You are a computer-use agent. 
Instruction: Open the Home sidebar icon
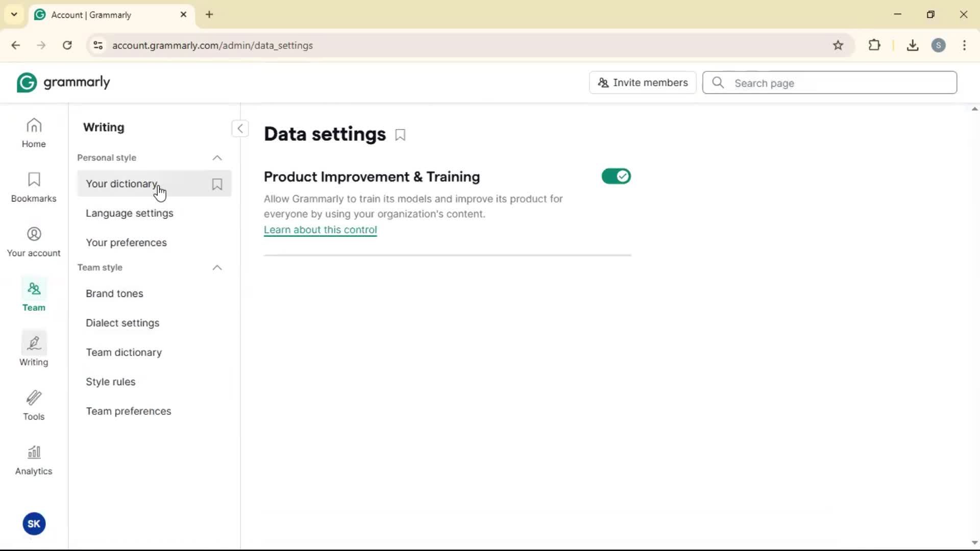(x=34, y=133)
